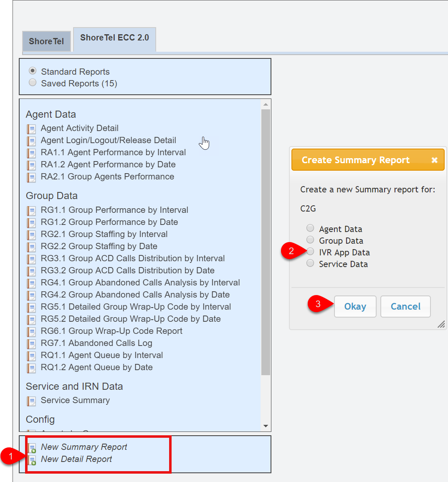The width and height of the screenshot is (448, 482).
Task: Choose the Service Data option
Action: point(310,263)
